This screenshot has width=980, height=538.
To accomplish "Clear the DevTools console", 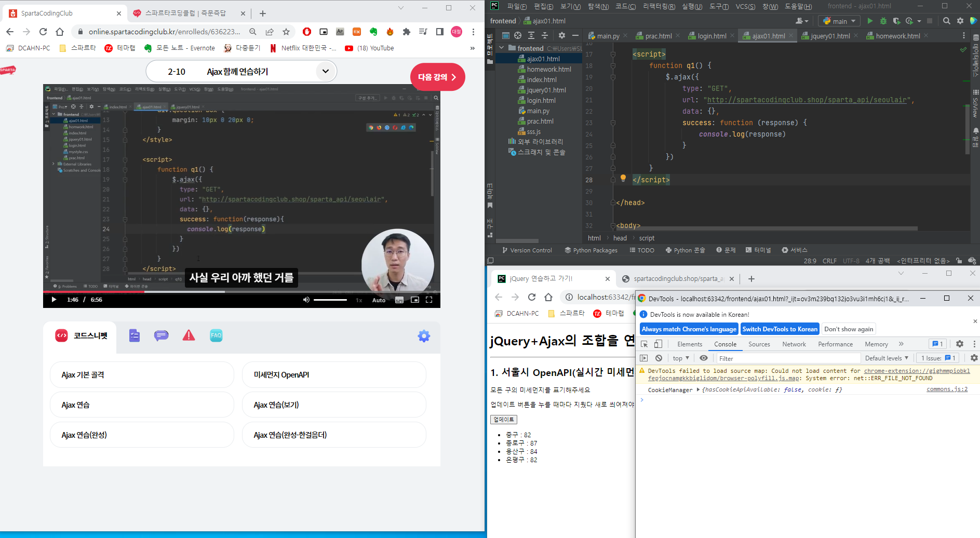I will click(x=659, y=358).
